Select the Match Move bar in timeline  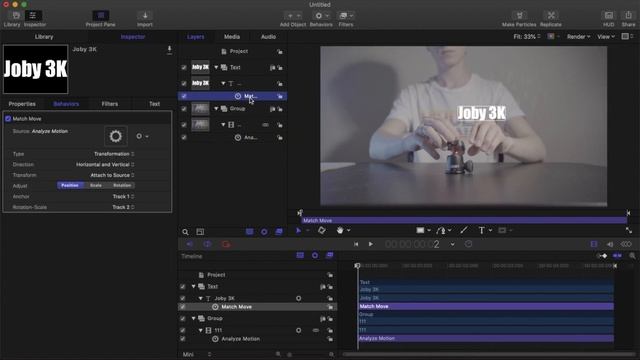[x=486, y=306]
